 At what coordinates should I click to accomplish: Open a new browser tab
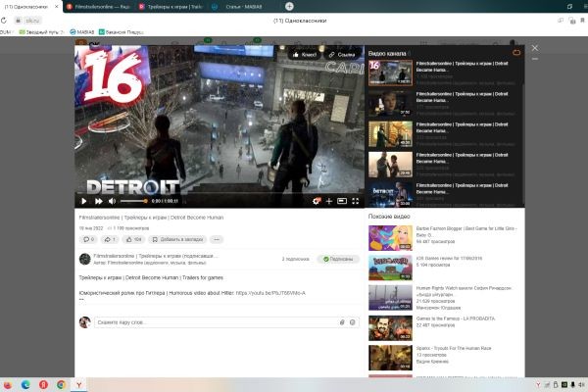tap(289, 7)
